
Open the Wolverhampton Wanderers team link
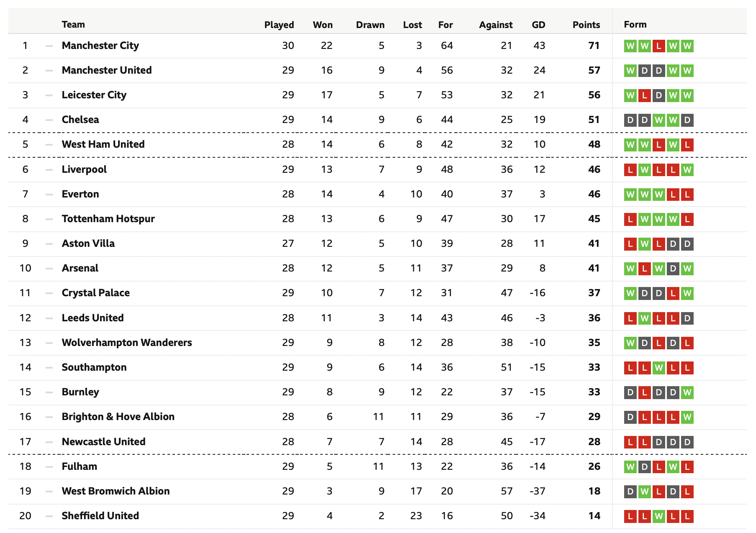click(x=126, y=343)
